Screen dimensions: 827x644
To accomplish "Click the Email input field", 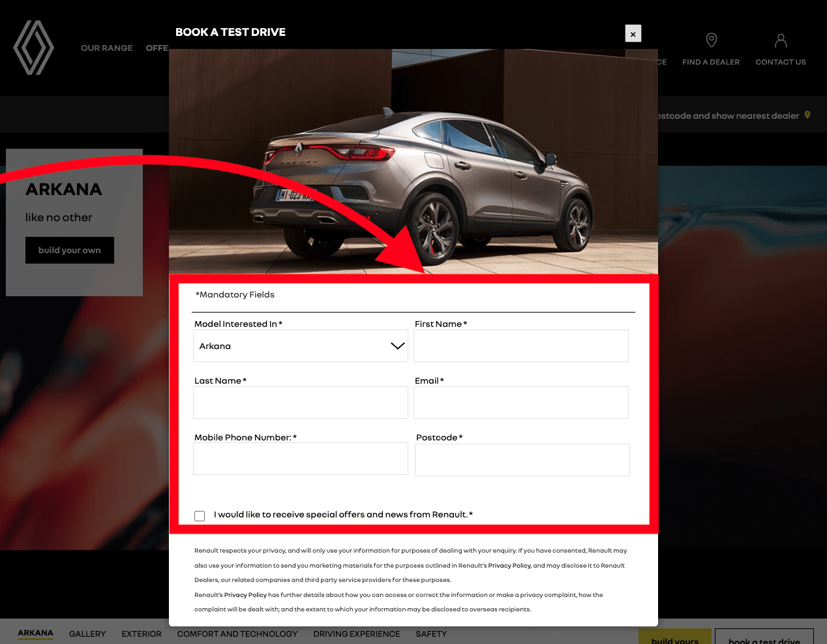I will coord(521,403).
